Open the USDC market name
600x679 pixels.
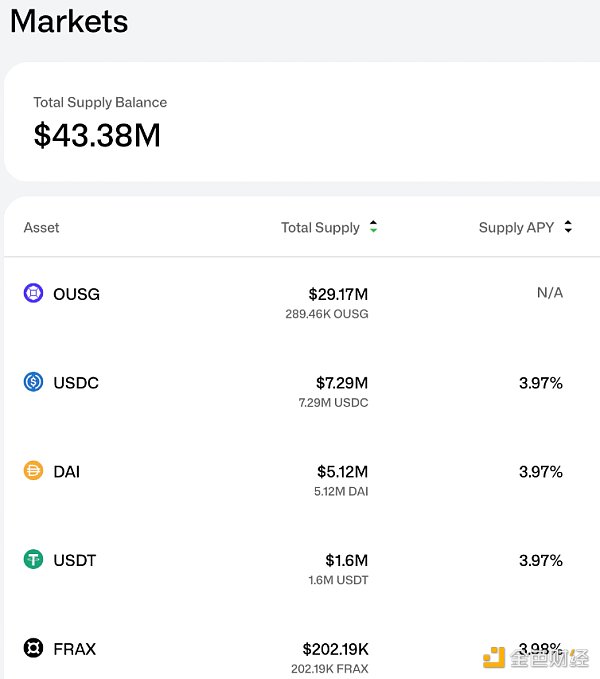(76, 383)
